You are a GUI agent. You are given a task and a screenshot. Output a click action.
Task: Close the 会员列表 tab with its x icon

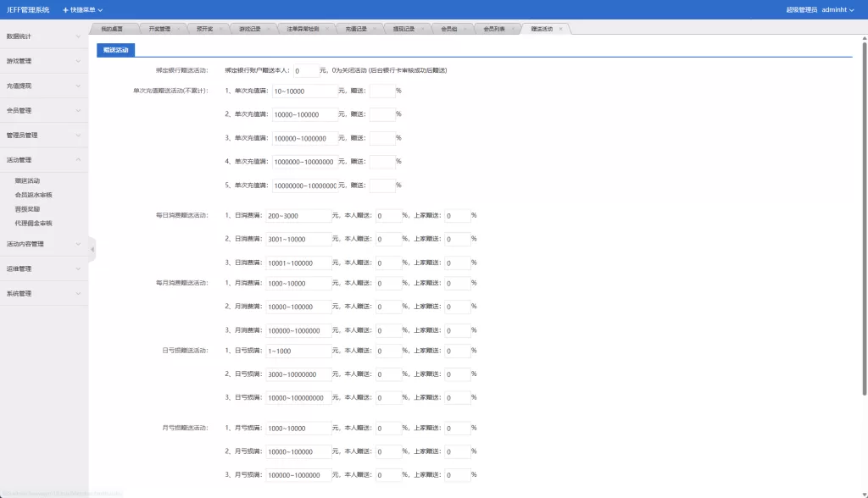point(513,29)
